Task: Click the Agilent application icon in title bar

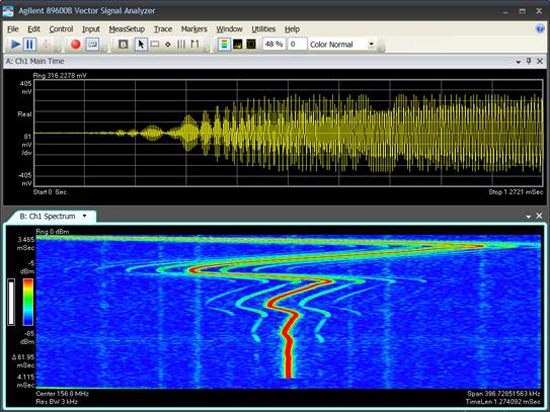Action: coord(8,11)
